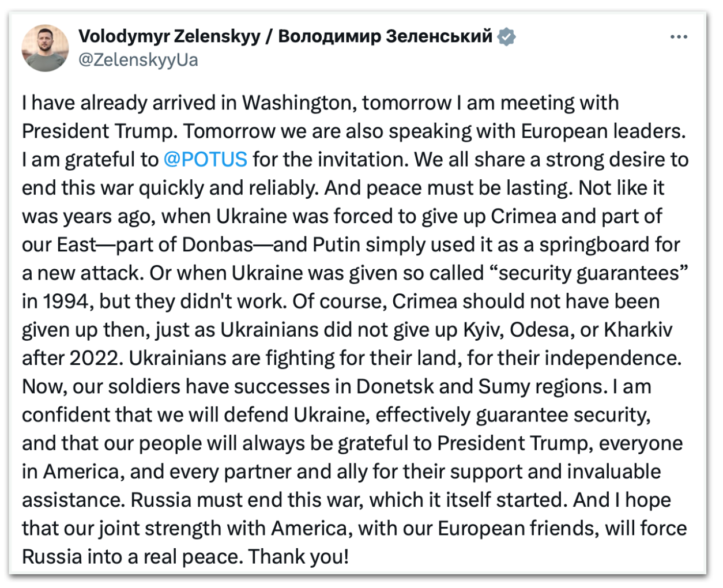Click the blue verified checkmark badge
Viewport: 723px width, 588px height.
[x=506, y=36]
